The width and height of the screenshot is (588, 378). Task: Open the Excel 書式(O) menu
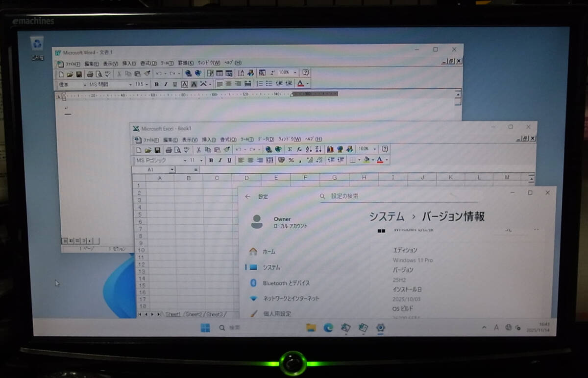click(228, 140)
